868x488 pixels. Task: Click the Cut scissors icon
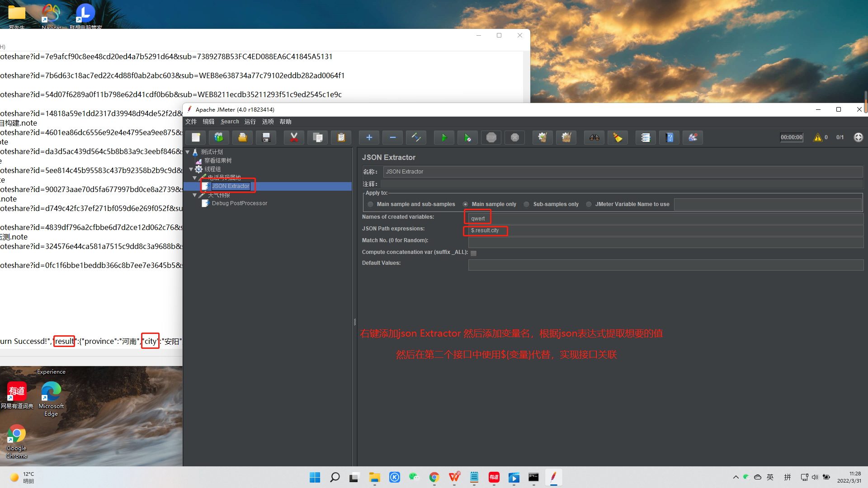tap(294, 137)
